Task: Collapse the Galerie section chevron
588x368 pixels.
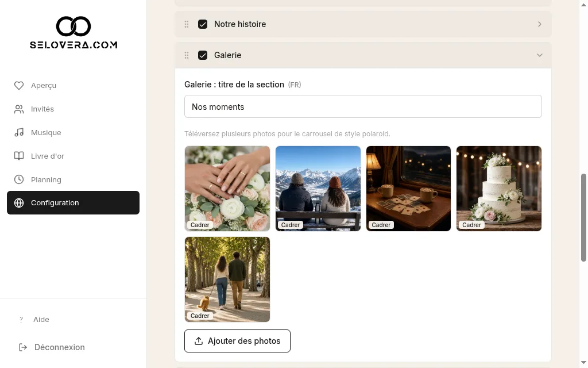Action: [540, 55]
